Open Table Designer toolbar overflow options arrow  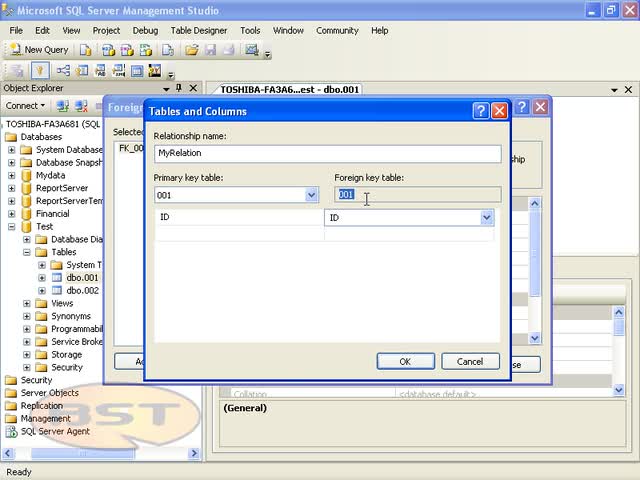(x=171, y=75)
